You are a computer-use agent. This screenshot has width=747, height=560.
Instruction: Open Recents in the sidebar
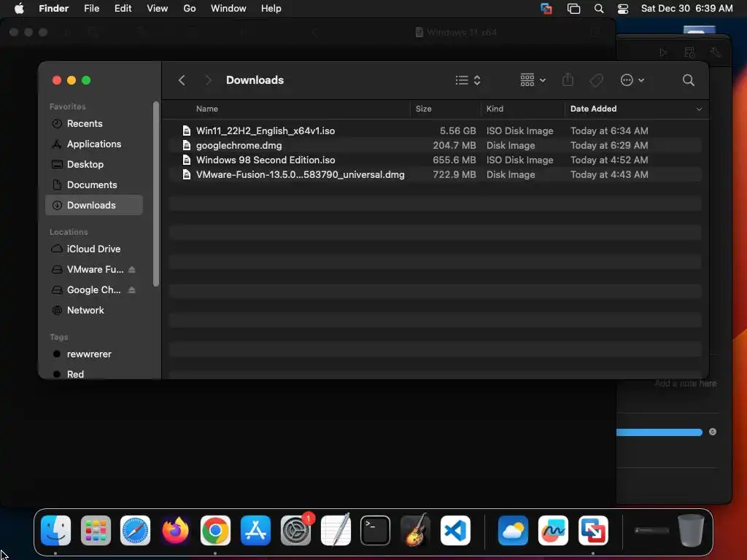[x=94, y=124]
